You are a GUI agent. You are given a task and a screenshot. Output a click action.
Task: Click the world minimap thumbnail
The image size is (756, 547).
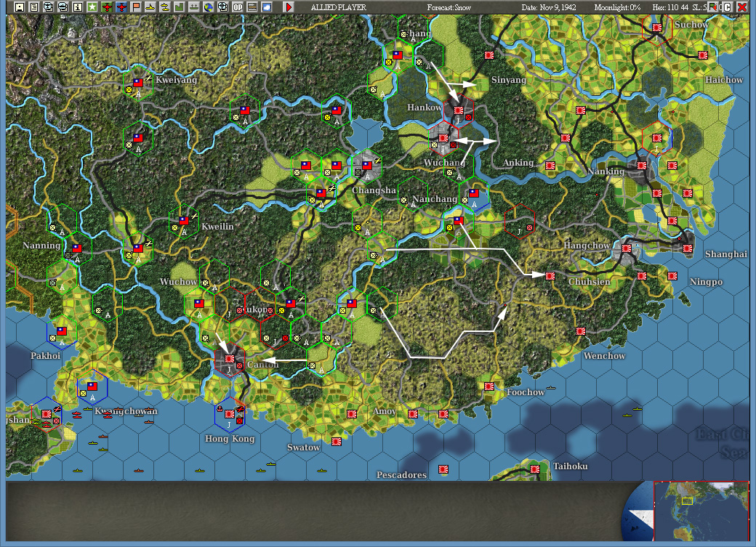tap(701, 511)
